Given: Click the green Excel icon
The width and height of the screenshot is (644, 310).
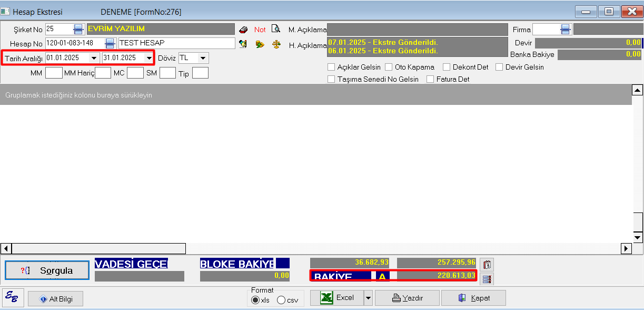Looking at the screenshot, I should (327, 297).
